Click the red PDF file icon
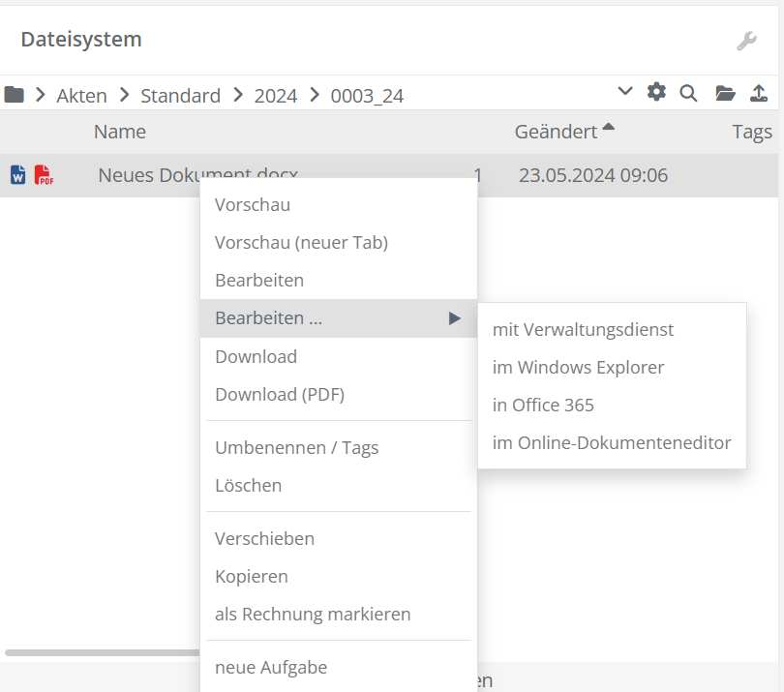 coord(44,175)
